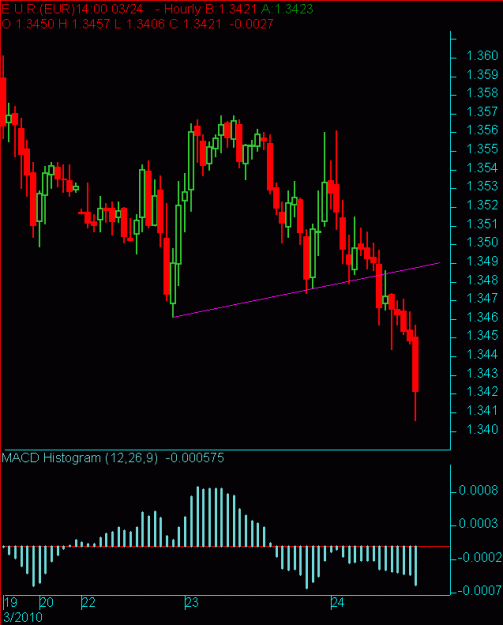Click the 1.345 price axis label
The height and width of the screenshot is (625, 503).
click(x=482, y=336)
